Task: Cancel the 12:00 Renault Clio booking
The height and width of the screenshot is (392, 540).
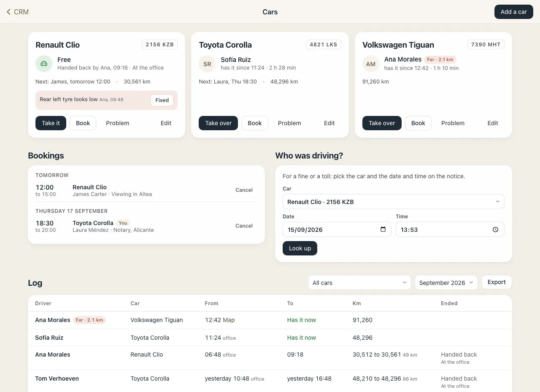Action: coord(244,190)
